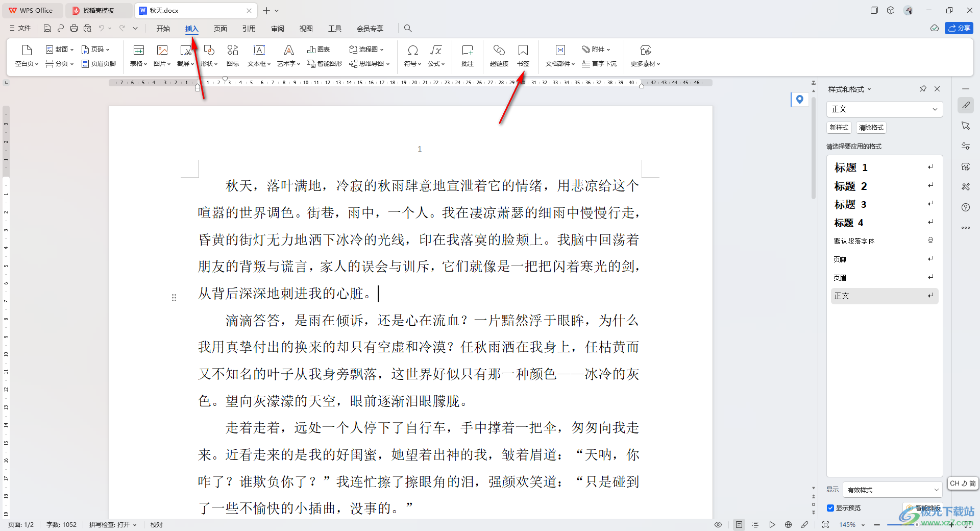The width and height of the screenshot is (980, 531).
Task: Click the word count (字数: 1052) indicator
Action: [x=61, y=524]
